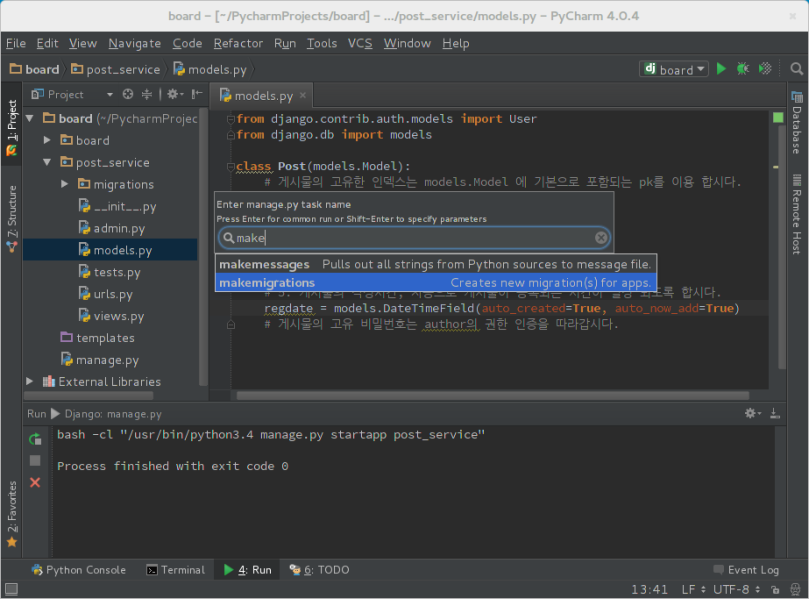Toggle the 1: Project side tab
Image resolution: width=809 pixels, height=599 pixels.
(11, 127)
